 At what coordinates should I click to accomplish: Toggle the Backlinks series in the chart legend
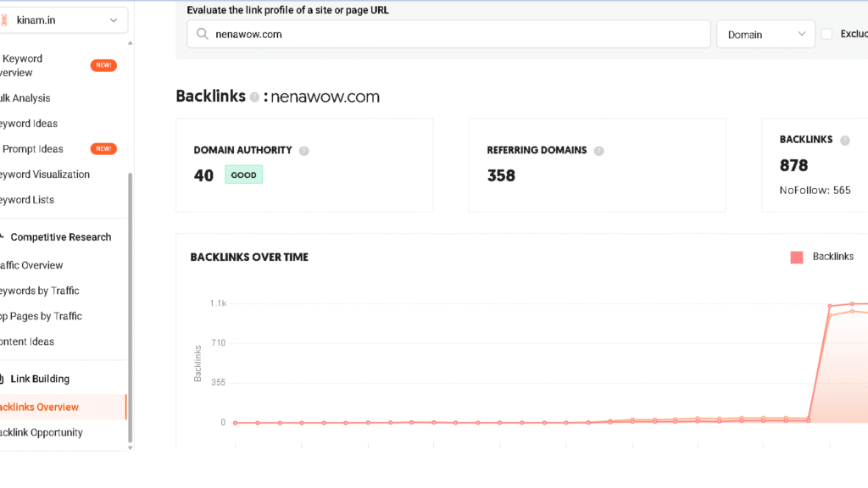(x=832, y=256)
